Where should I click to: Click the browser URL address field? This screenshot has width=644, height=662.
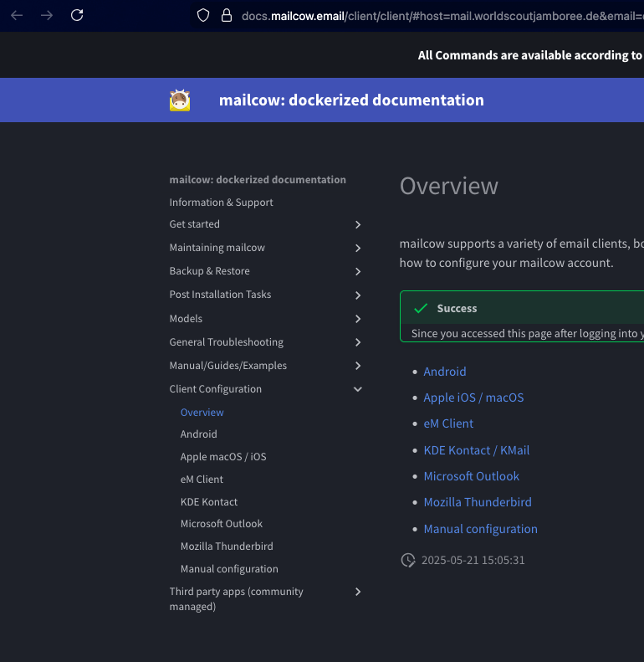tap(435, 15)
